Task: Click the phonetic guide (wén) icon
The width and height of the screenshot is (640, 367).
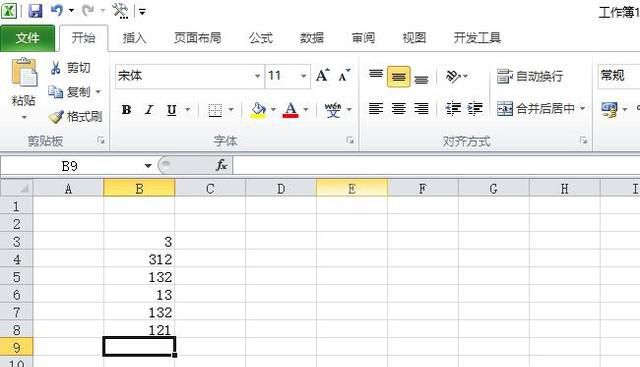Action: click(x=333, y=110)
